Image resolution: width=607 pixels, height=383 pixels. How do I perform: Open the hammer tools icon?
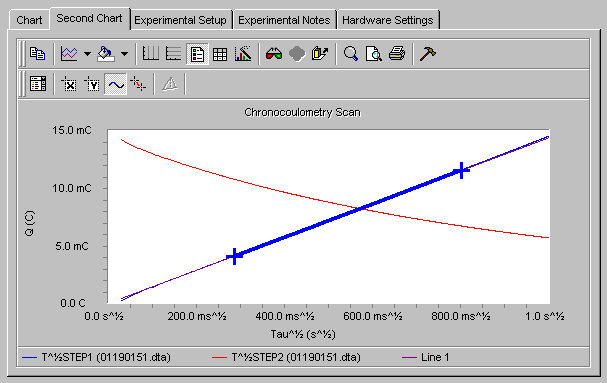(x=428, y=53)
